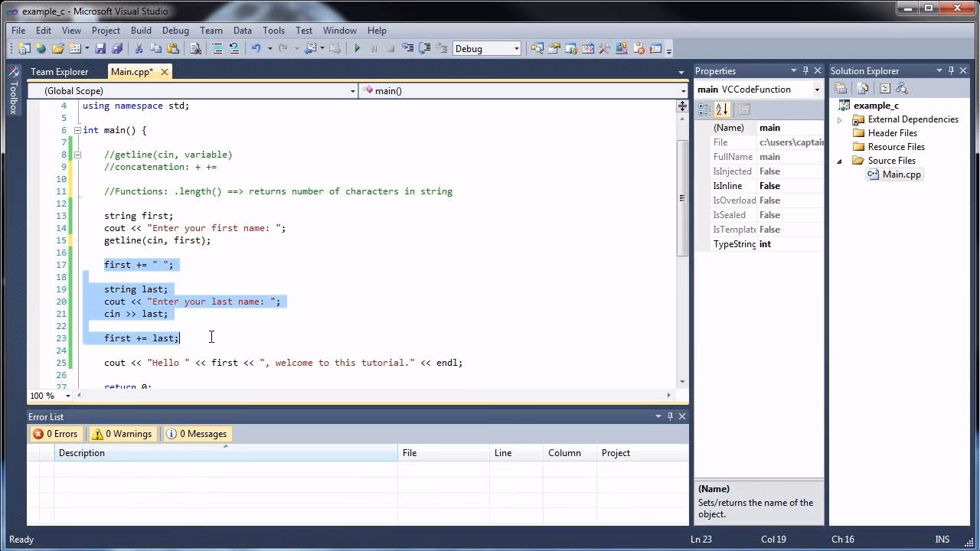Sort properties alphabetically in Properties panel

tap(722, 109)
